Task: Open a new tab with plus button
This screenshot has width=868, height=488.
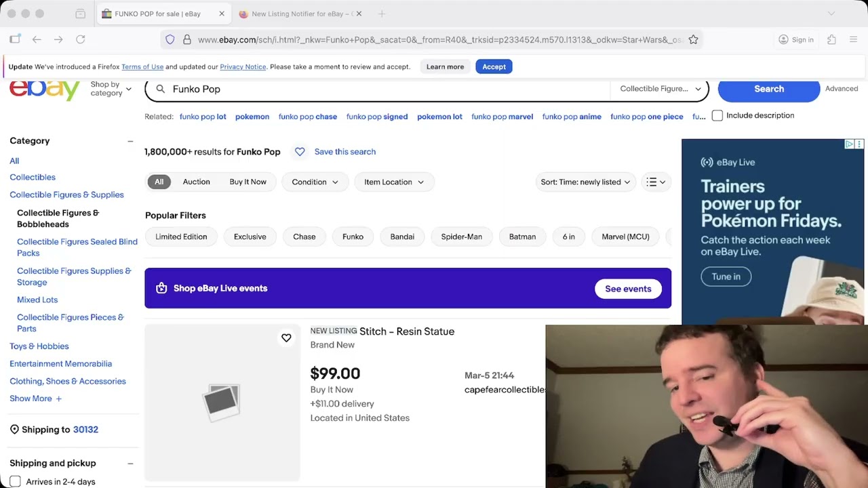Action: [382, 14]
